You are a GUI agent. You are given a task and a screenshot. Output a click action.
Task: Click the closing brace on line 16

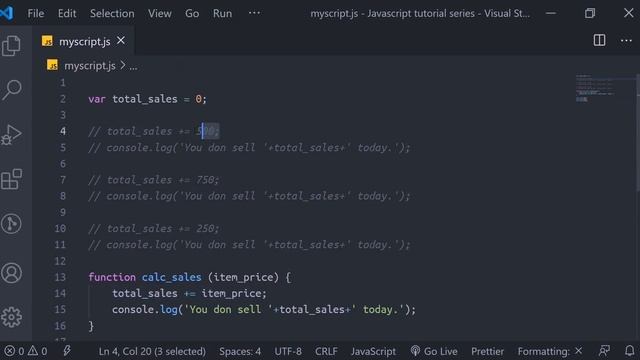pyautogui.click(x=91, y=326)
